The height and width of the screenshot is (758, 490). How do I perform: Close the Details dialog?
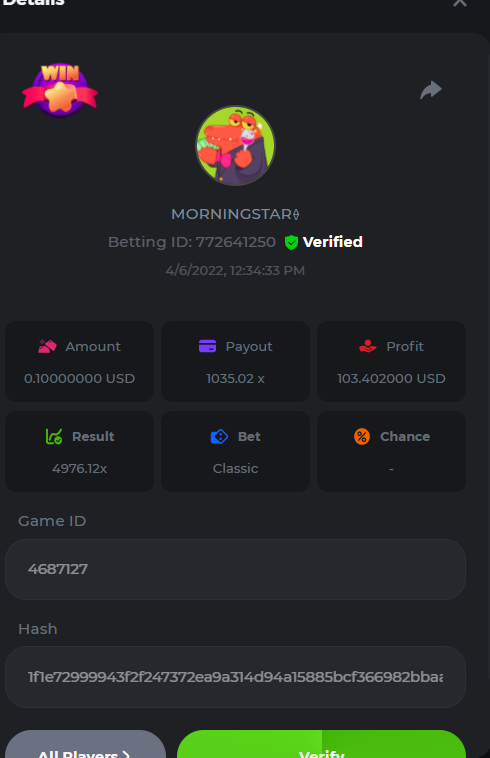[x=460, y=2]
